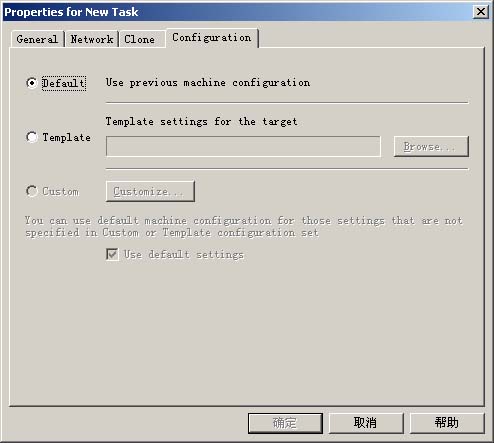Click the 'Use default settings' label text

tap(184, 255)
